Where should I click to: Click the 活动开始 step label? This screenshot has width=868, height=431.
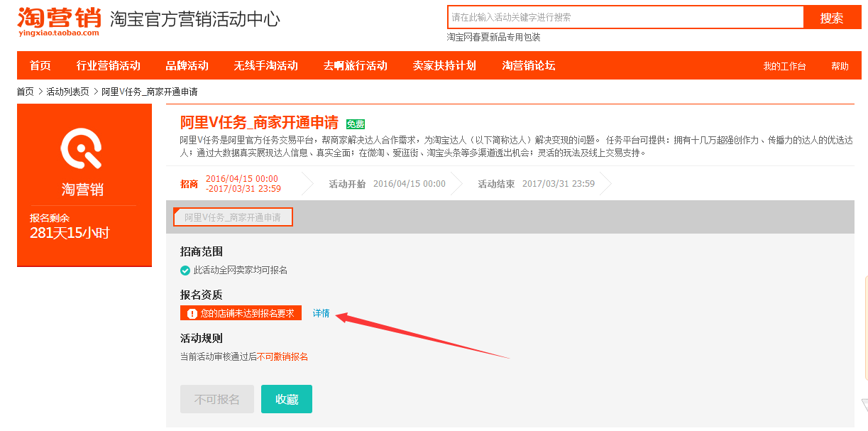point(347,184)
